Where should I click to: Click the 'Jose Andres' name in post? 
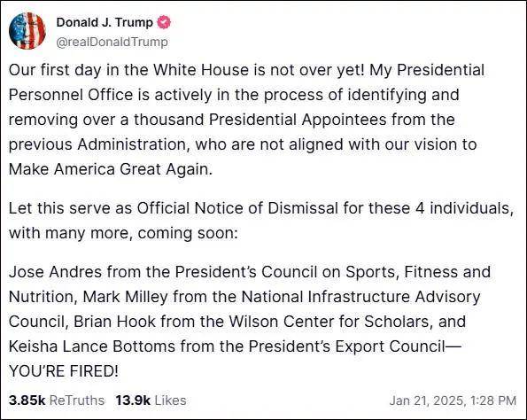tap(55, 272)
